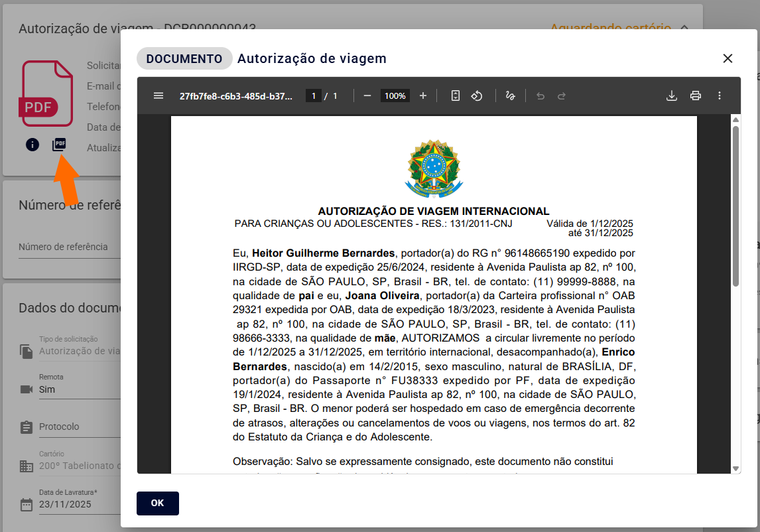Rotate the PDF counterclockwise

(x=476, y=96)
